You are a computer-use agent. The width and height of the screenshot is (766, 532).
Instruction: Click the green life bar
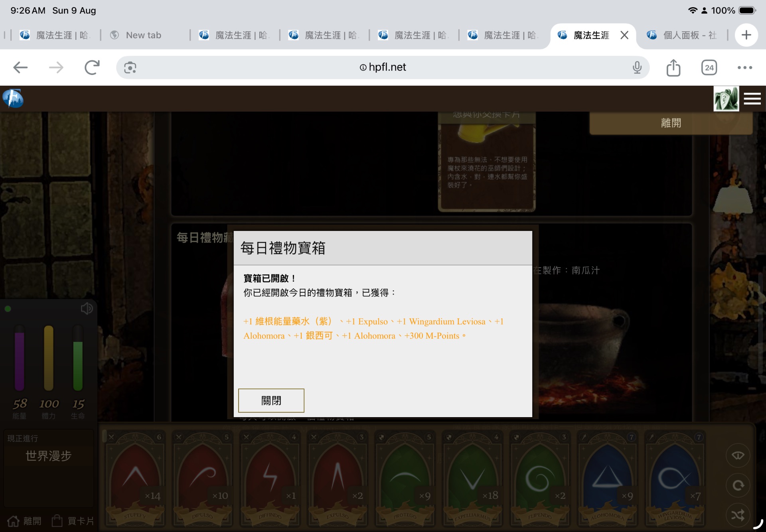(78, 358)
